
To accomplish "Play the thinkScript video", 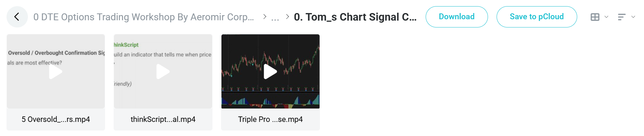I will point(163,72).
